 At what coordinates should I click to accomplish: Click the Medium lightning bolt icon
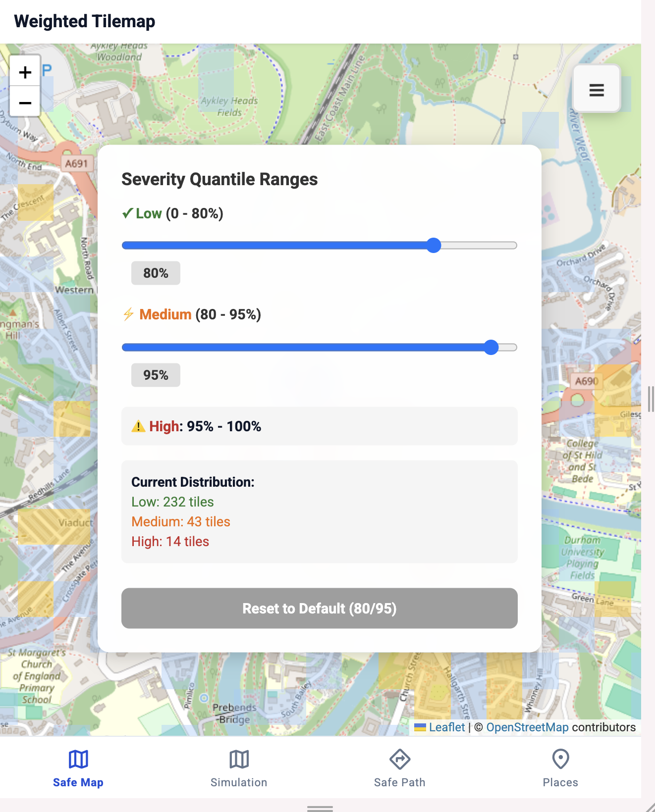click(x=128, y=314)
